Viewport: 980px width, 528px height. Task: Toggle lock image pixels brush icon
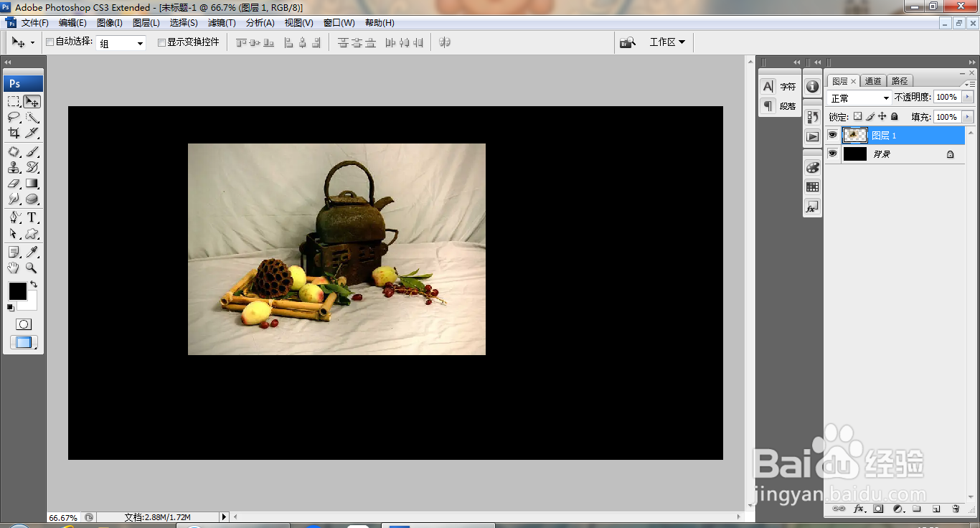click(870, 116)
